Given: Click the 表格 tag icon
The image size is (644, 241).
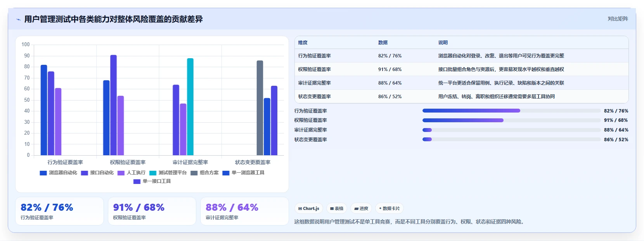Looking at the screenshot, I should tap(332, 208).
